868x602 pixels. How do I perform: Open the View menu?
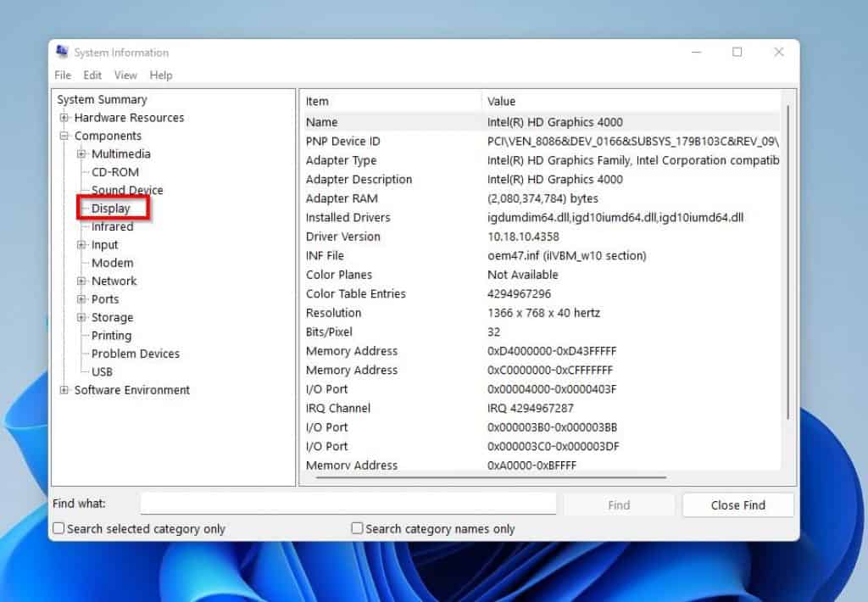(x=125, y=75)
